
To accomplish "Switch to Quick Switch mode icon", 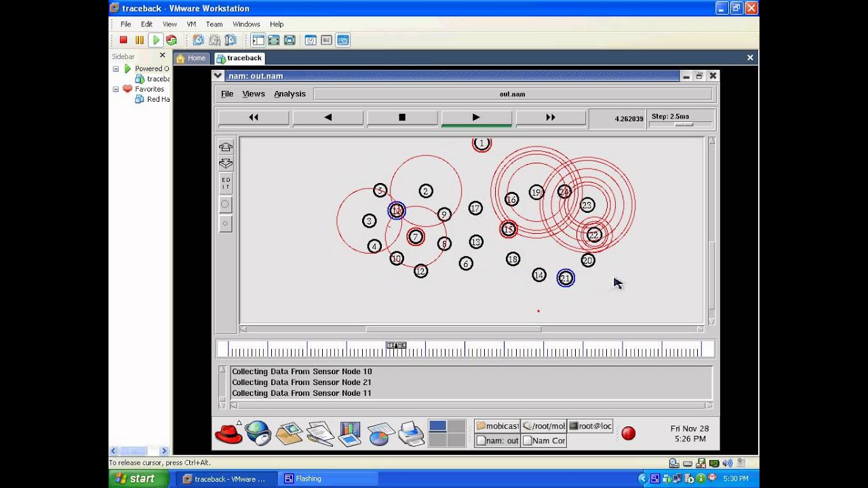I will click(274, 40).
